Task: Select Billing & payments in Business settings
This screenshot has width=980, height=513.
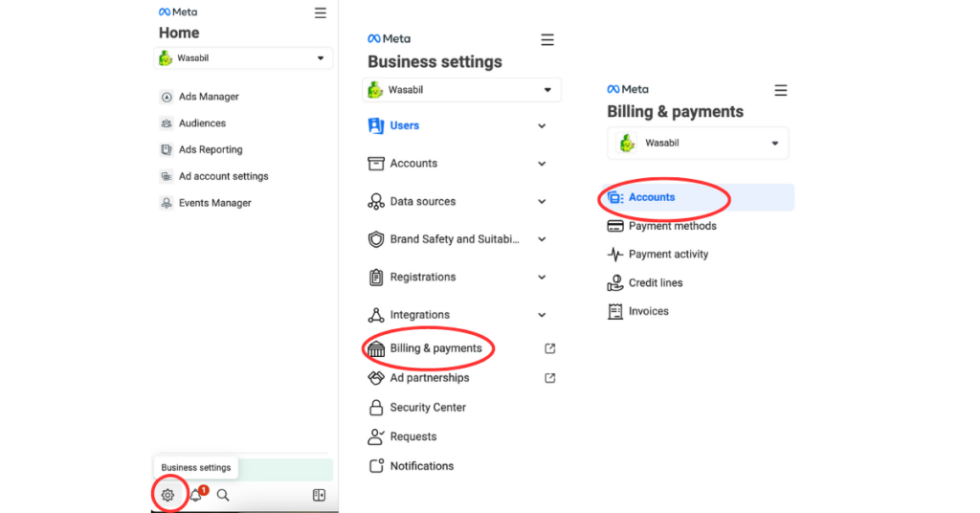Action: [434, 348]
